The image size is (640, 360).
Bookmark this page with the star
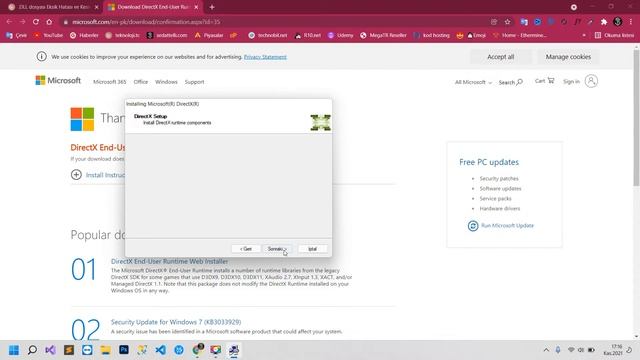(507, 22)
